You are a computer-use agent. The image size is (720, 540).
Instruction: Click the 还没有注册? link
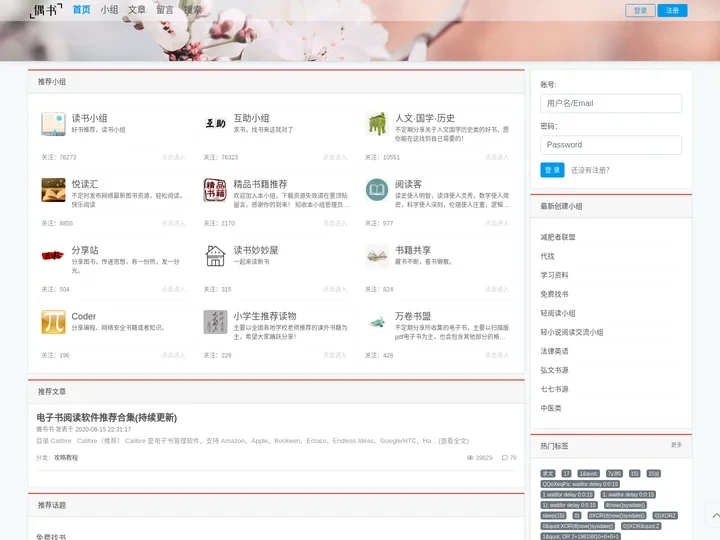click(590, 170)
